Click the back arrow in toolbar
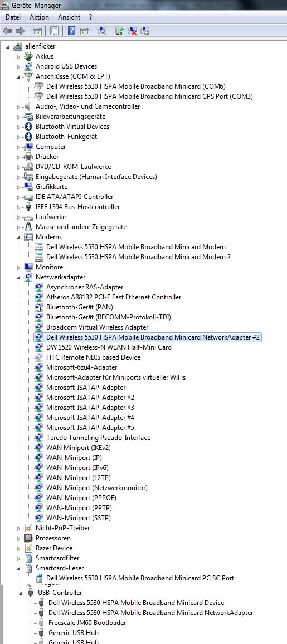The width and height of the screenshot is (287, 644). pos(7,31)
